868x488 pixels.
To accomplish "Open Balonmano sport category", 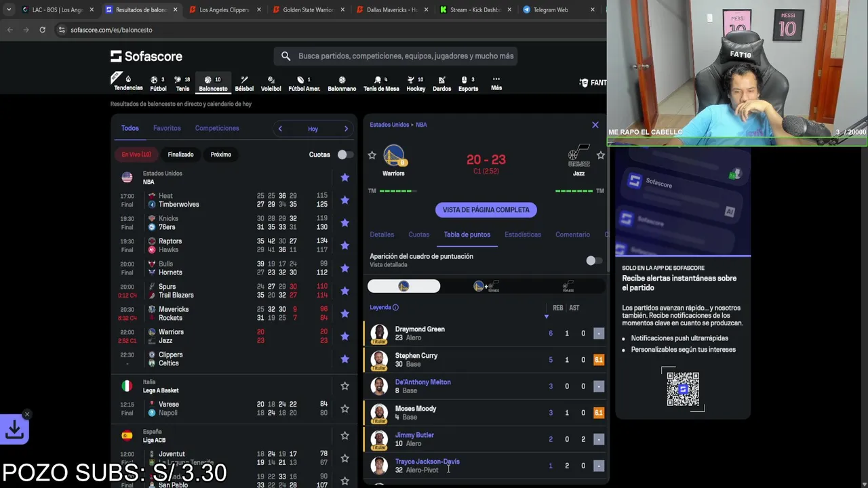I will pyautogui.click(x=342, y=83).
